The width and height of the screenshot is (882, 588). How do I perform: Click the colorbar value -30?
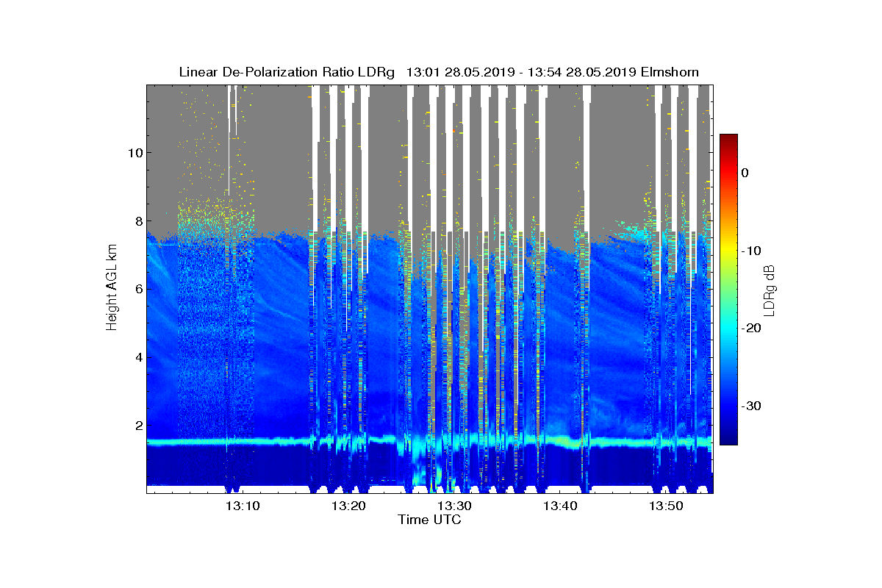tap(750, 406)
